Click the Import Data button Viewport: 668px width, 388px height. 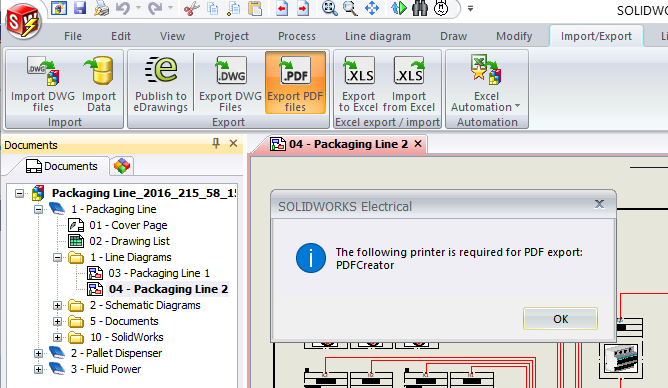pyautogui.click(x=99, y=83)
